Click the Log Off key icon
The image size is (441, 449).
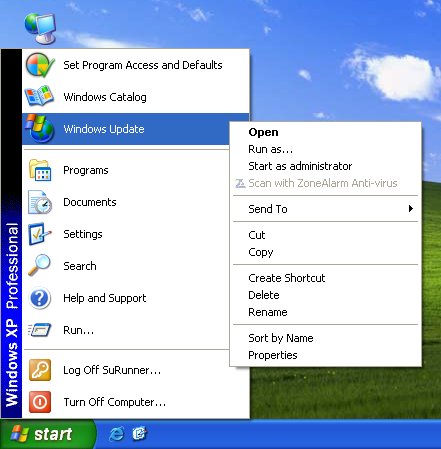coord(40,370)
